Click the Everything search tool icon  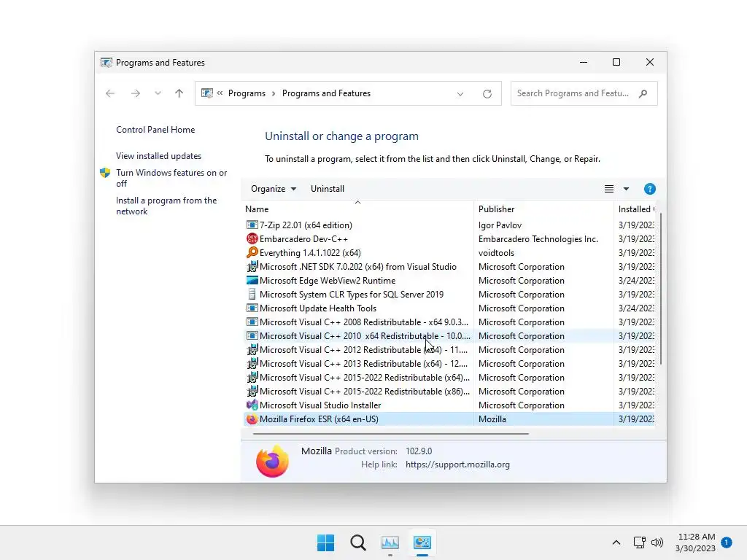click(x=252, y=252)
